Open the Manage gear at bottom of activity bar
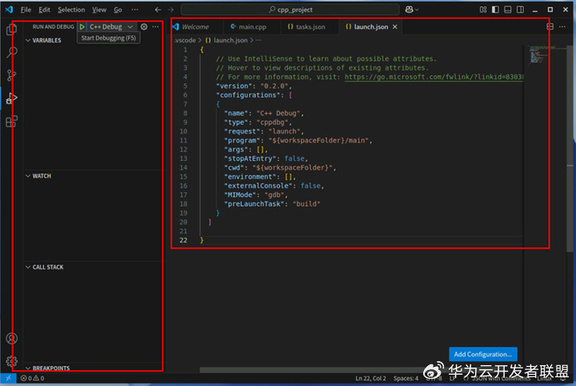Screen dimensions: 576x386 pos(11,361)
